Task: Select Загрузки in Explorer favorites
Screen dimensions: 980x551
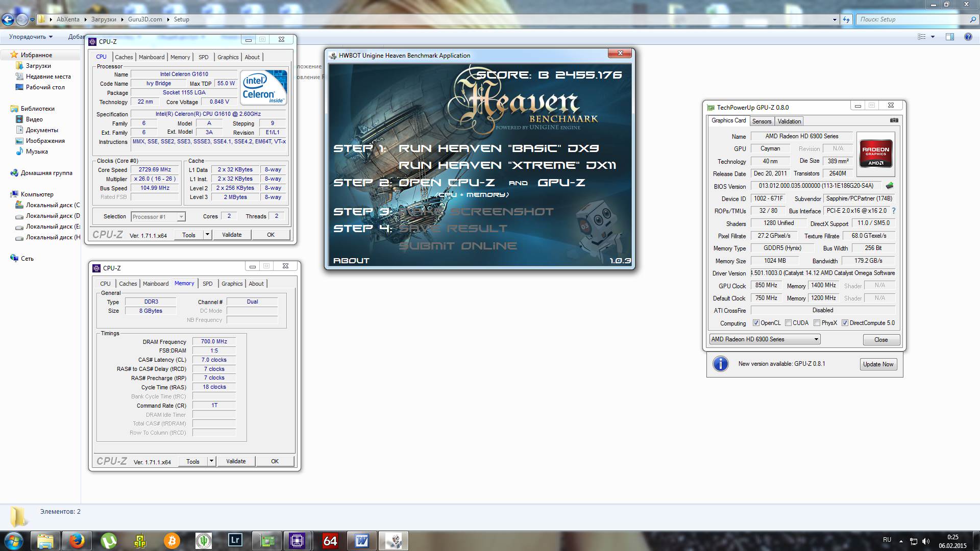Action: coord(38,66)
